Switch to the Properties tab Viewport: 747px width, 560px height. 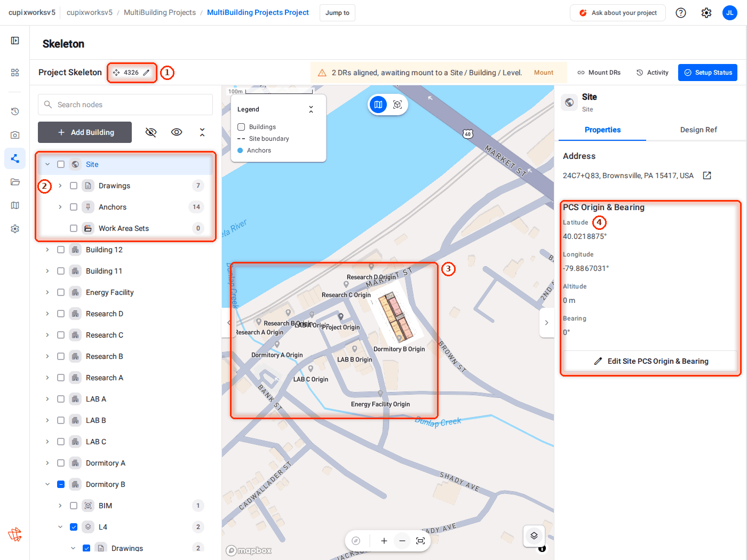click(x=602, y=130)
